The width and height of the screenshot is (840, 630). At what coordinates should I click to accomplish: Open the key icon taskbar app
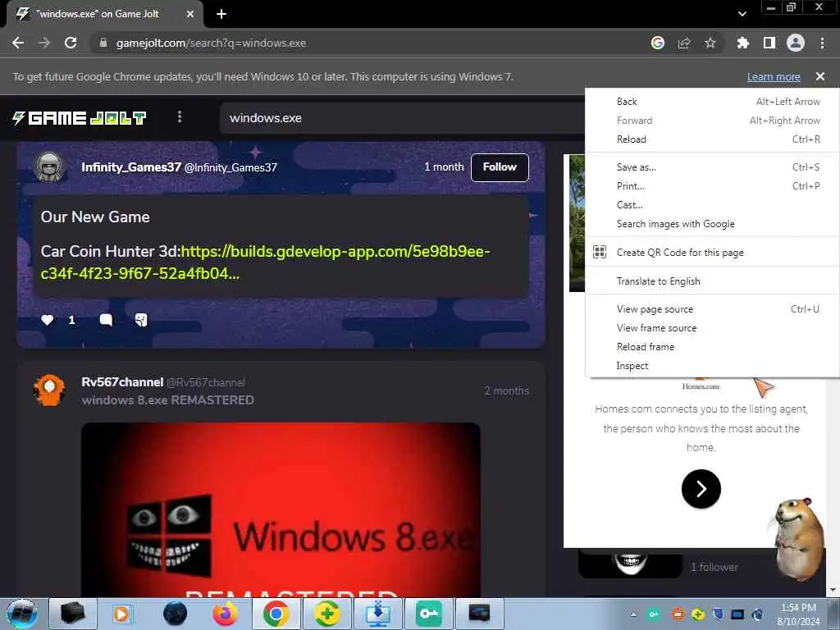428,614
